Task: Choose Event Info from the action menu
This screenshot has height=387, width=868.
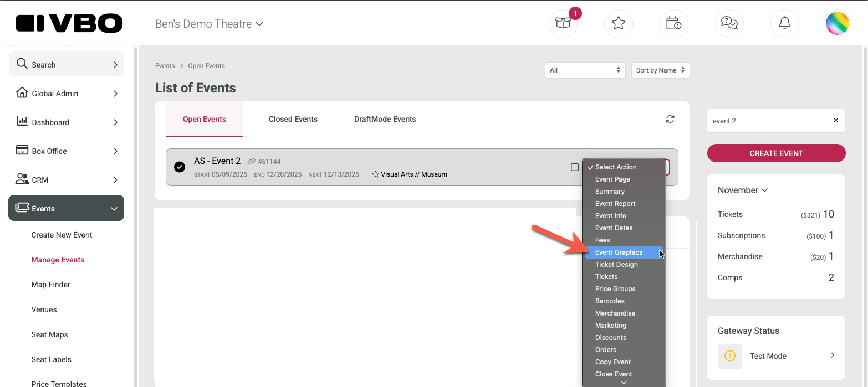Action: 624,216
